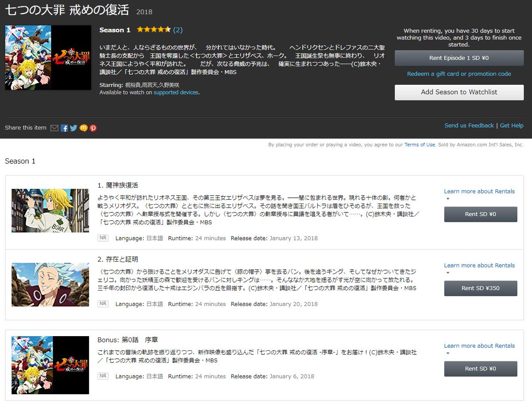Viewport: 532px width, 408px height.
Task: Share on Facebook icon
Action: point(64,128)
